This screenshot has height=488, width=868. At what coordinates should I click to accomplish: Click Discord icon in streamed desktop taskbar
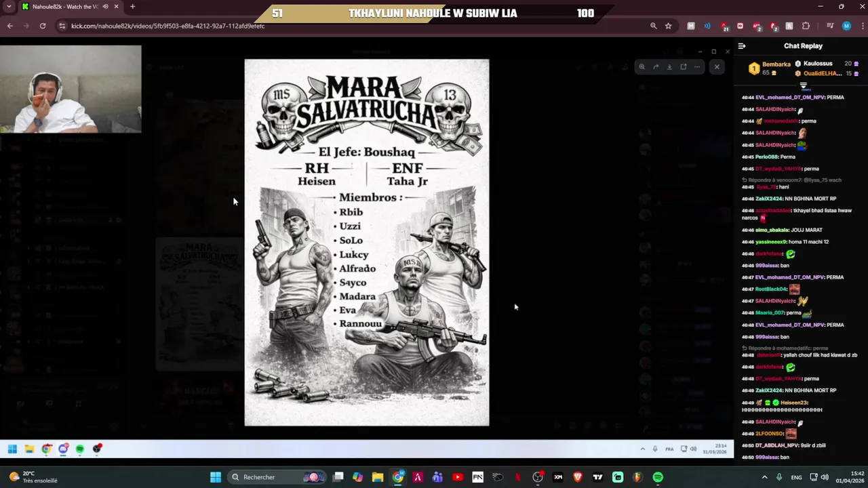63,449
